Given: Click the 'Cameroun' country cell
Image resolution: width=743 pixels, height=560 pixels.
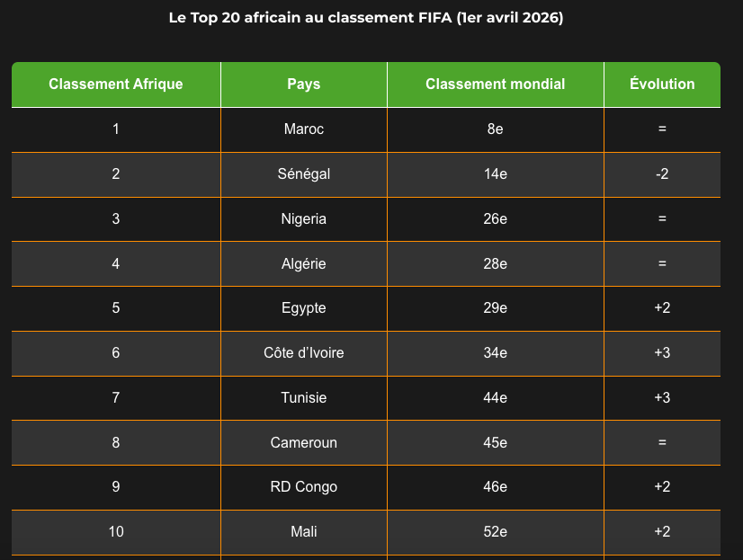Looking at the screenshot, I should pyautogui.click(x=304, y=443).
